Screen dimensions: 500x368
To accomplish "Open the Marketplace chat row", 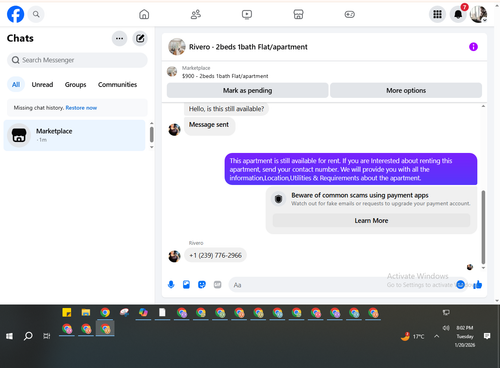I will [74, 135].
